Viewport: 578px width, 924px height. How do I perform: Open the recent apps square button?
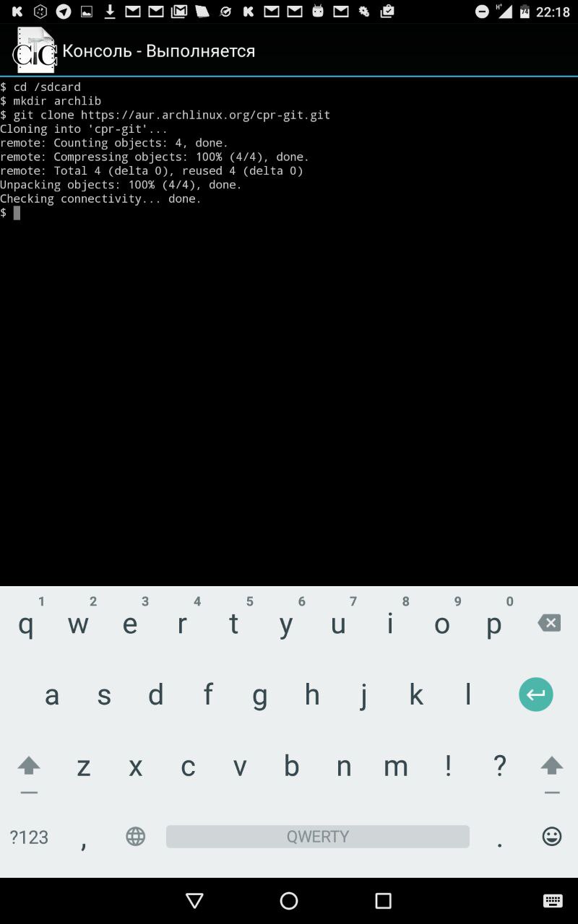point(384,900)
